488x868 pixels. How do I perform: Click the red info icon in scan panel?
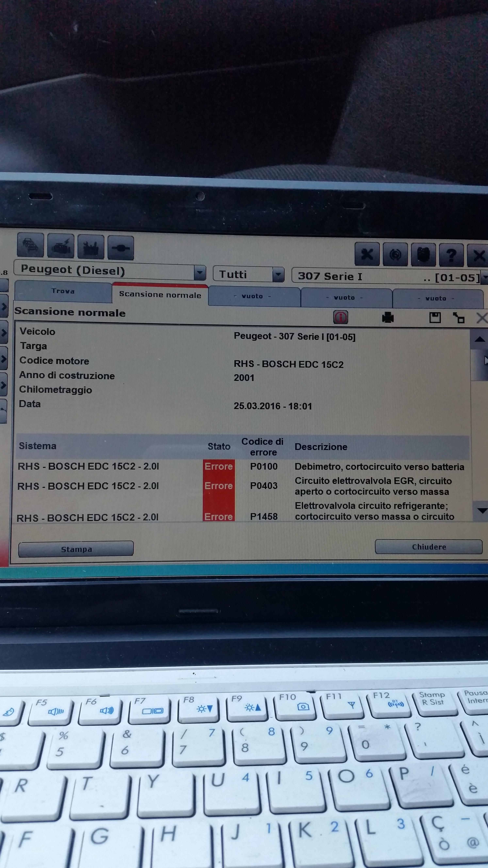341,317
